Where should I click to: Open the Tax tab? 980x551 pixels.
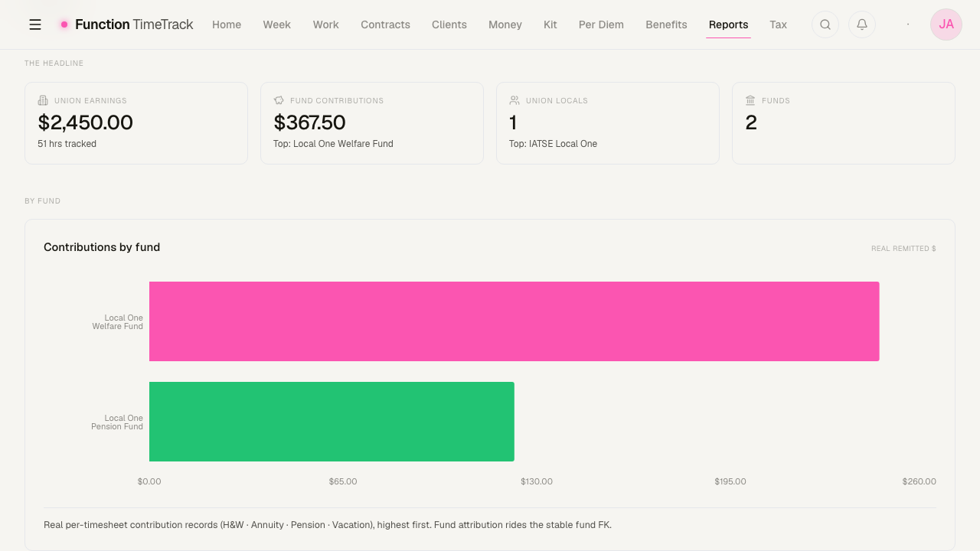[x=779, y=24]
